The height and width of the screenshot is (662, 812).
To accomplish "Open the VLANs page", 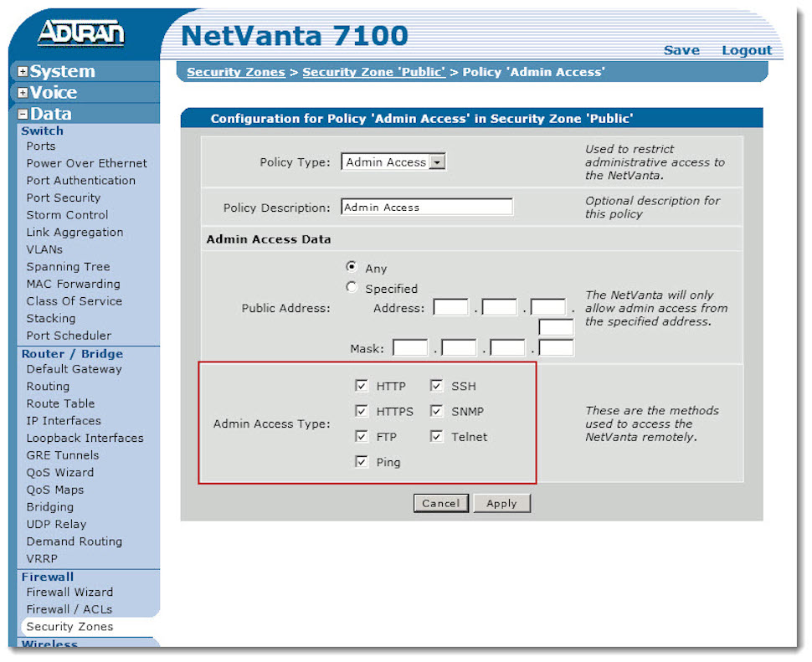I will click(44, 249).
